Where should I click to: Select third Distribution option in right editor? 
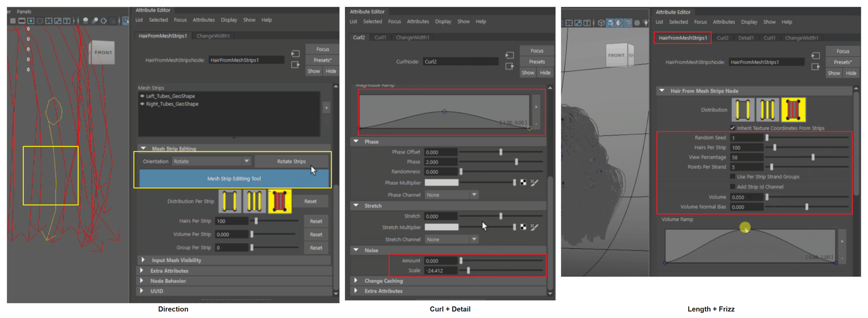pos(793,110)
